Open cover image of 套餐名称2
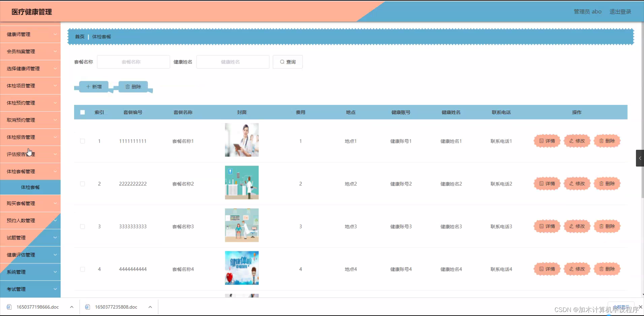644x316 pixels. point(242,183)
